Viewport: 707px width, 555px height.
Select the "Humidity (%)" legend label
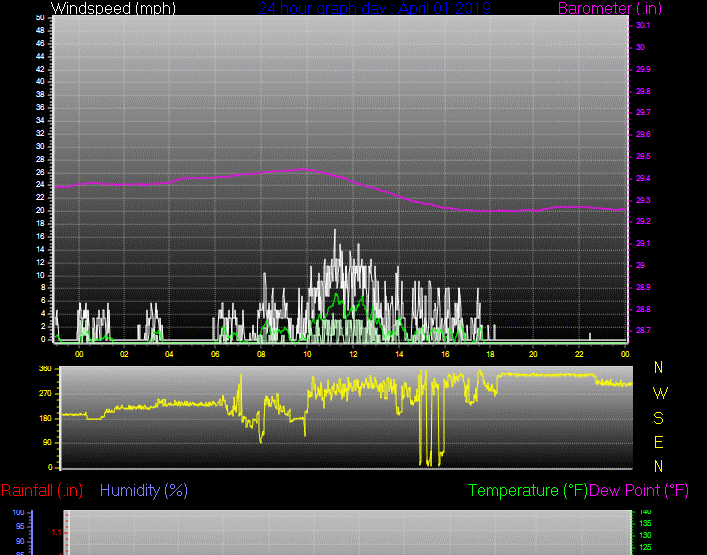pos(144,491)
